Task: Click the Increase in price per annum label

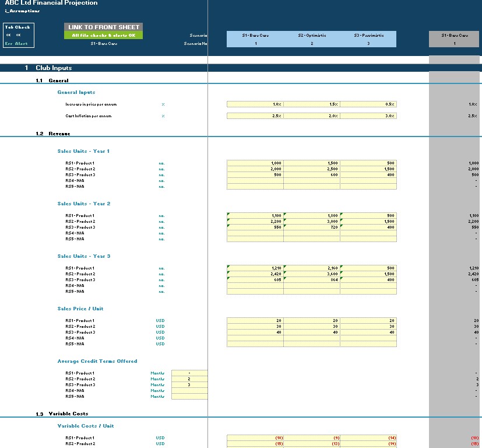Action: pos(91,104)
